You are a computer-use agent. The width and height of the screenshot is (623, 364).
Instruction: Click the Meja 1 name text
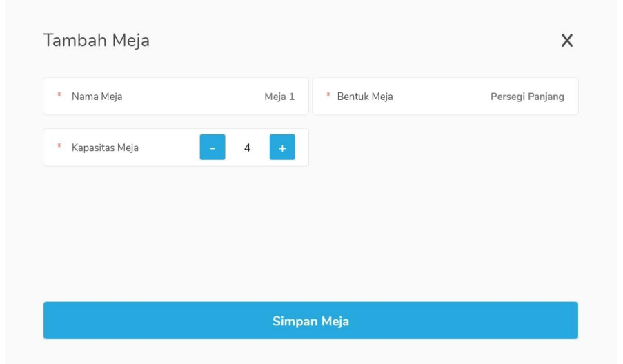[x=279, y=97]
